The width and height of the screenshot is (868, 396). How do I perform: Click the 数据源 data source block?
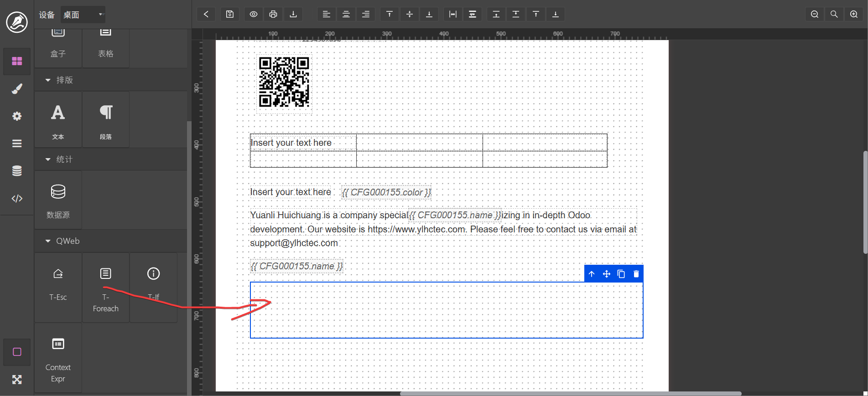click(58, 200)
